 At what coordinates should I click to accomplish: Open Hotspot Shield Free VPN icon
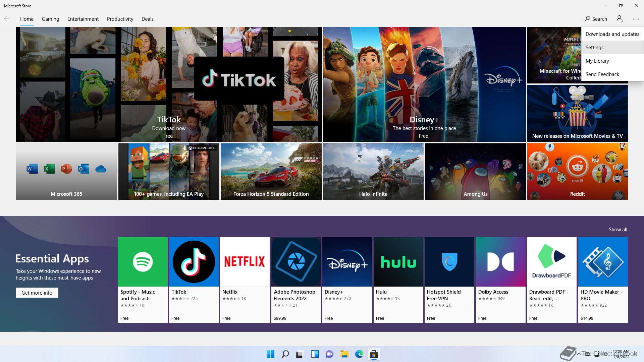tap(449, 261)
